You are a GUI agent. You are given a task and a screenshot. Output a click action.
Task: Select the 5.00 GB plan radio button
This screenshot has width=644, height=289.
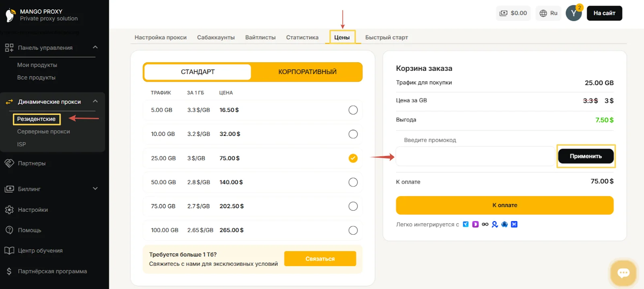(x=353, y=110)
